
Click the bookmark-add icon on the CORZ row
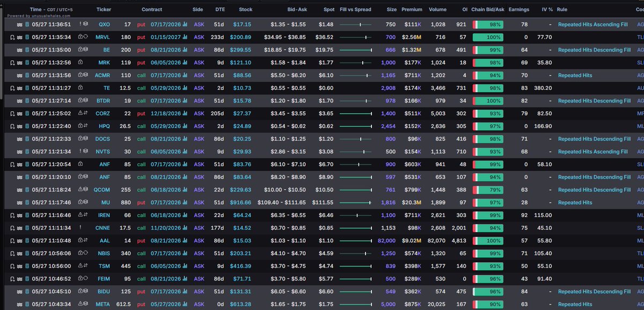pos(12,113)
